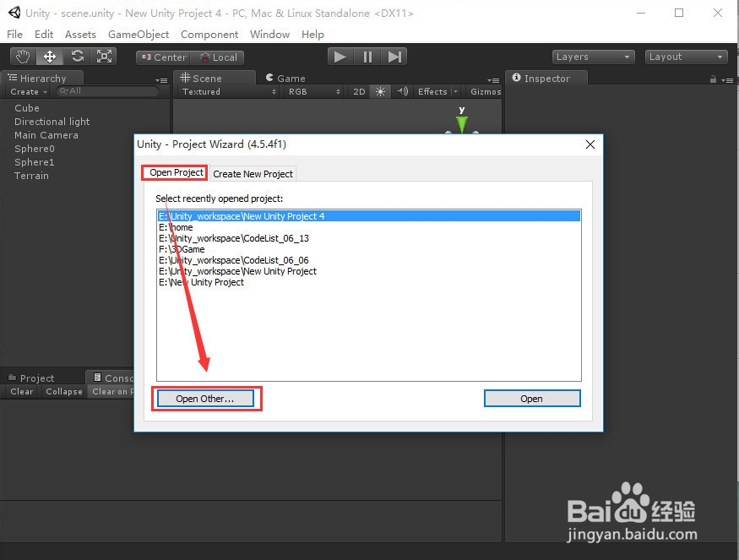Select the Move (translate) tool
The width and height of the screenshot is (739, 560).
click(50, 57)
